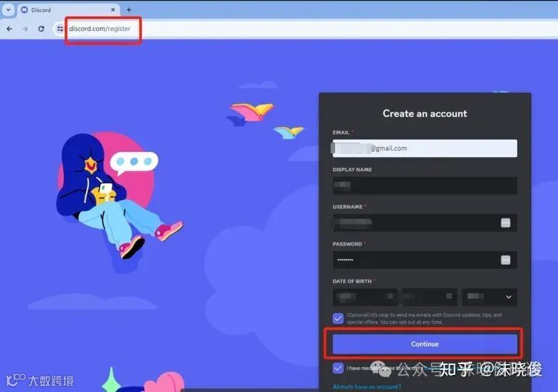Screen dimensions: 558x392
Task: Toggle the optional Discord emails checkbox
Action: coord(338,318)
